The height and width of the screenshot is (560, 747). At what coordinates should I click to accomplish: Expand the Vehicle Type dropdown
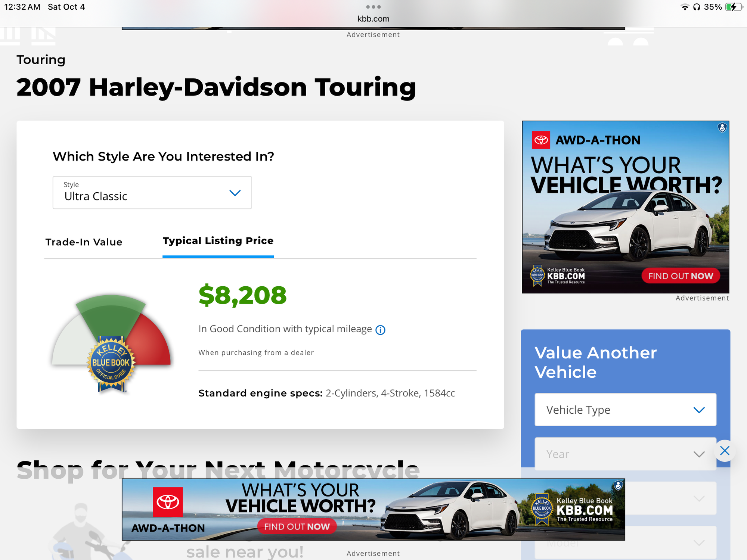click(x=625, y=410)
